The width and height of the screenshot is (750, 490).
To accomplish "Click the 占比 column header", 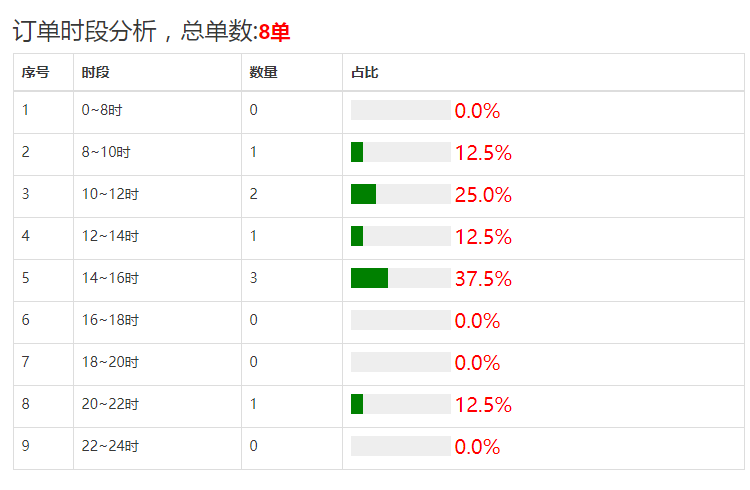I will click(x=364, y=73).
